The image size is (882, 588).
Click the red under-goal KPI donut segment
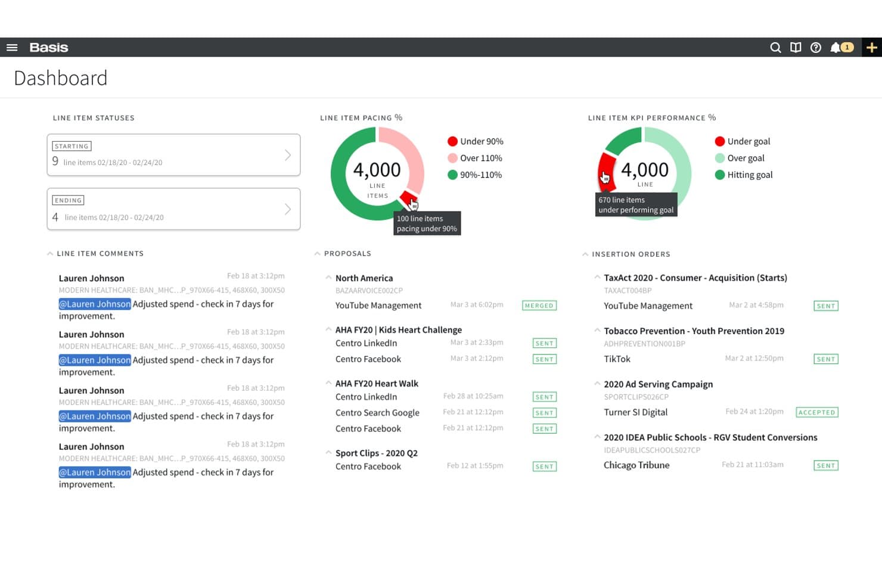click(607, 171)
